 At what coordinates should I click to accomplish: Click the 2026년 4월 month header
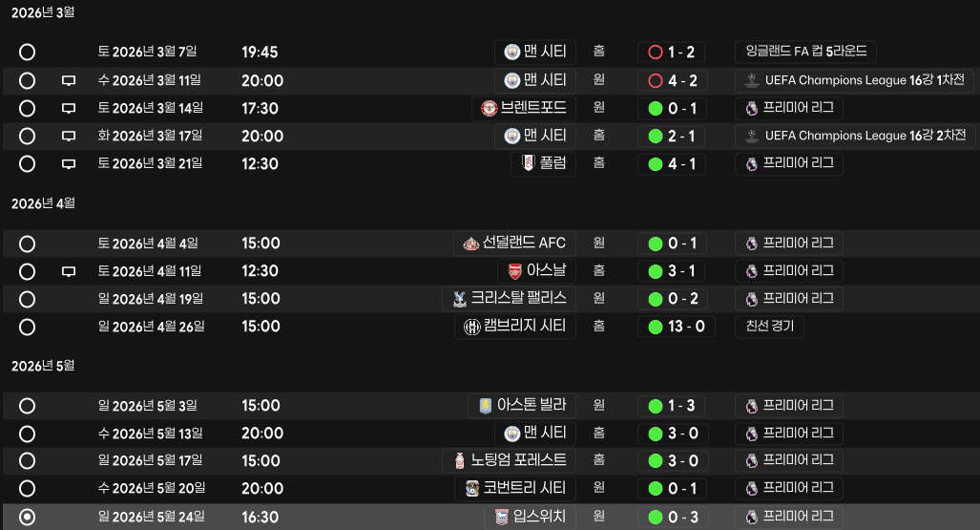tap(43, 203)
